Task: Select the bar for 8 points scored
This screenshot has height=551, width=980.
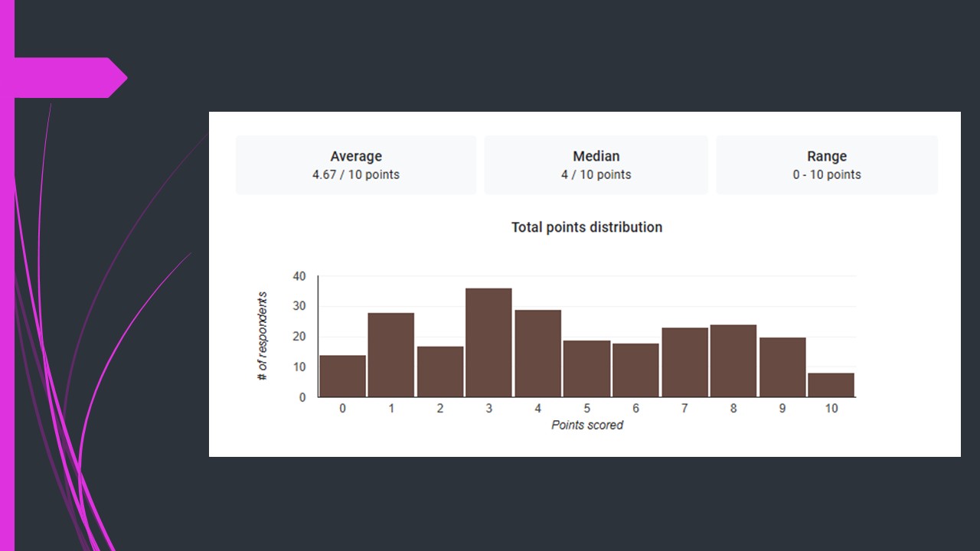Action: click(x=733, y=361)
